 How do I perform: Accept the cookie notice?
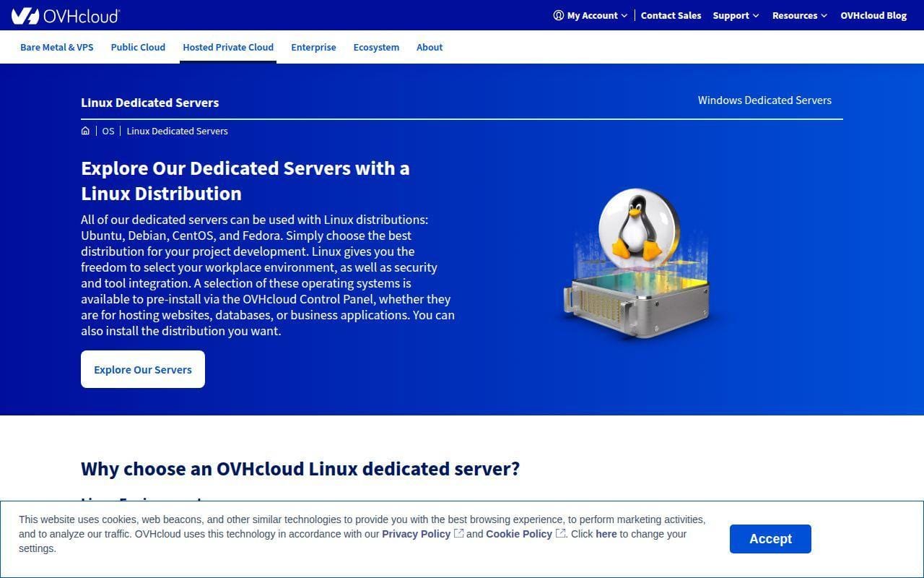pos(770,539)
